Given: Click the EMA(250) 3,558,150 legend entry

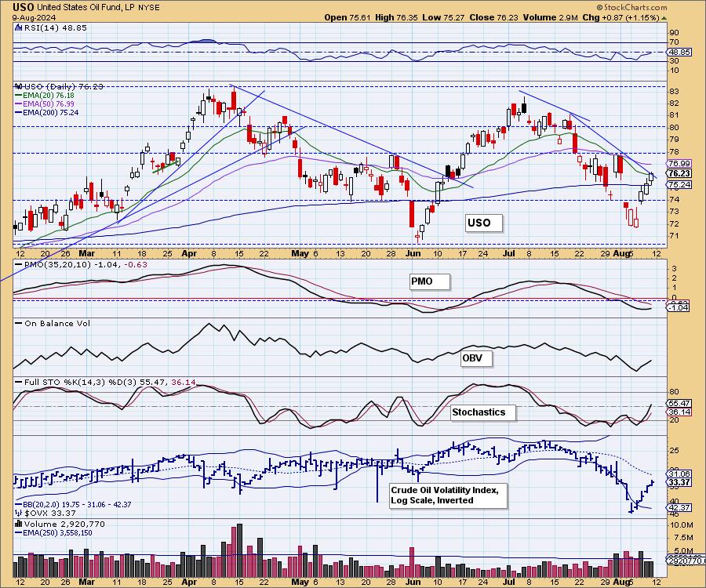Looking at the screenshot, I should pyautogui.click(x=57, y=532).
